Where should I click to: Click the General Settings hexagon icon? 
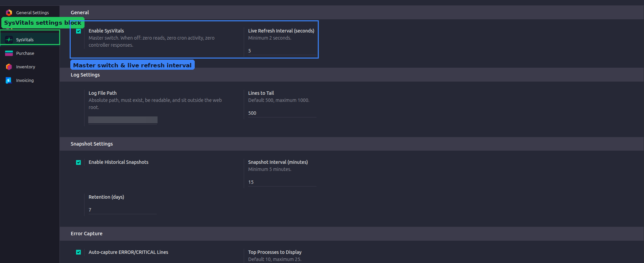click(9, 13)
